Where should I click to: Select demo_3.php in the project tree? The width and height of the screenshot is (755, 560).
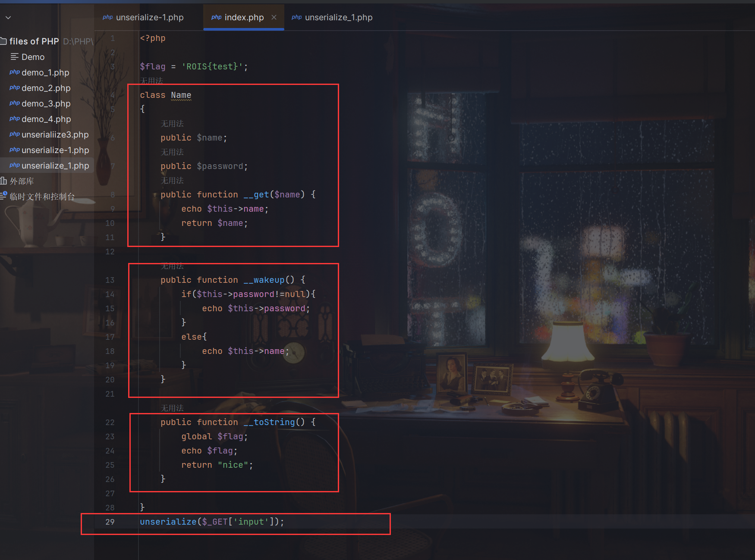click(x=46, y=103)
